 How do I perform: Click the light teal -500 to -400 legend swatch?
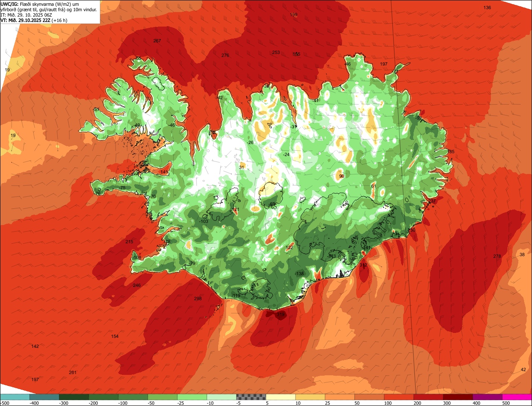point(15,397)
